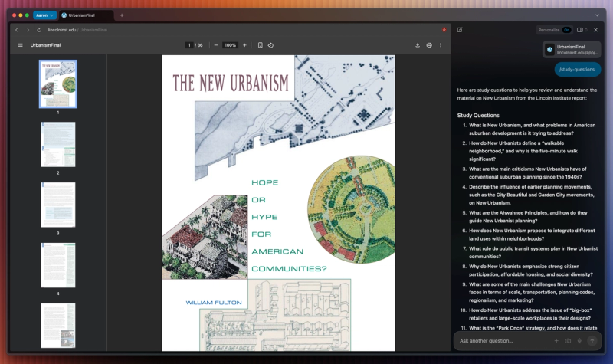This screenshot has height=364, width=613.
Task: Start a new chat in the assistant panel
Action: (460, 30)
